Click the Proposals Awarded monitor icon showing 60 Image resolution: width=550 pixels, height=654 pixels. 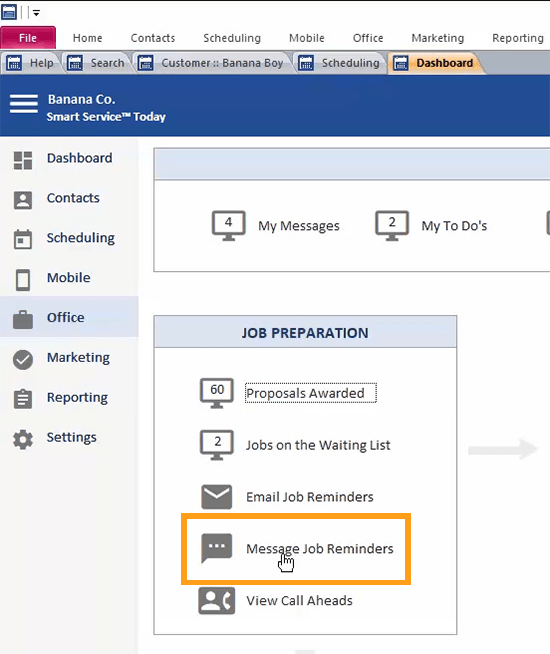point(217,393)
